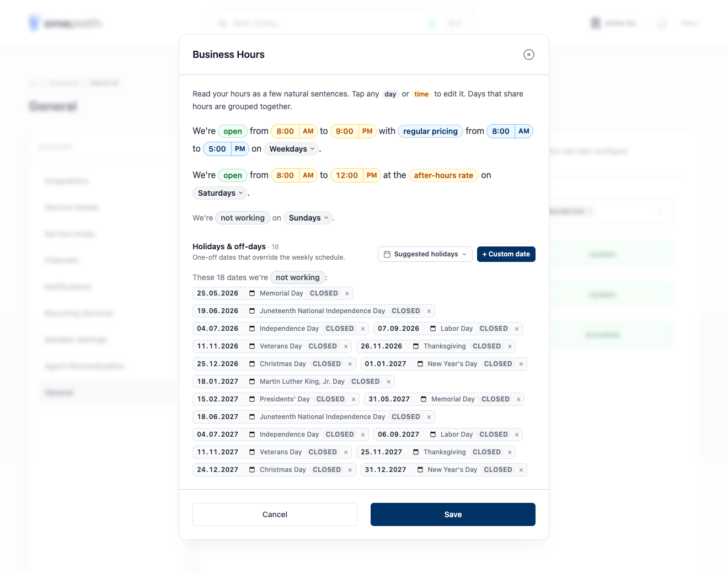Viewport: 728px width, 574px height.
Task: Click the calendar icon next to Veterans Day 11.11.2027
Action: 252,452
